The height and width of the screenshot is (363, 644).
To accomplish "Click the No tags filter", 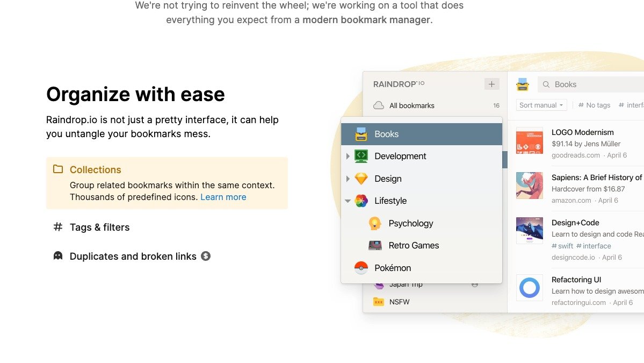I will pyautogui.click(x=594, y=105).
